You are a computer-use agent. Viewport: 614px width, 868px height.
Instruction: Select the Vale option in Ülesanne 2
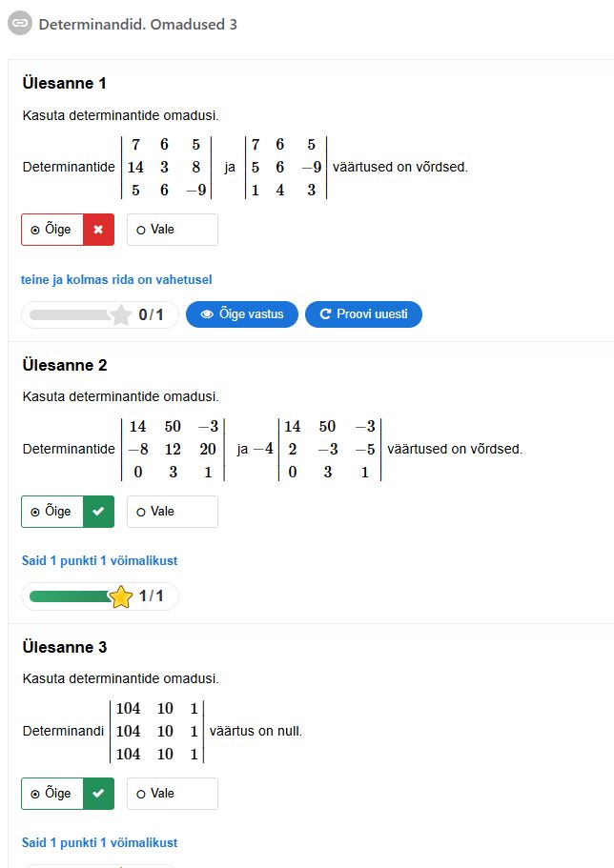point(172,512)
